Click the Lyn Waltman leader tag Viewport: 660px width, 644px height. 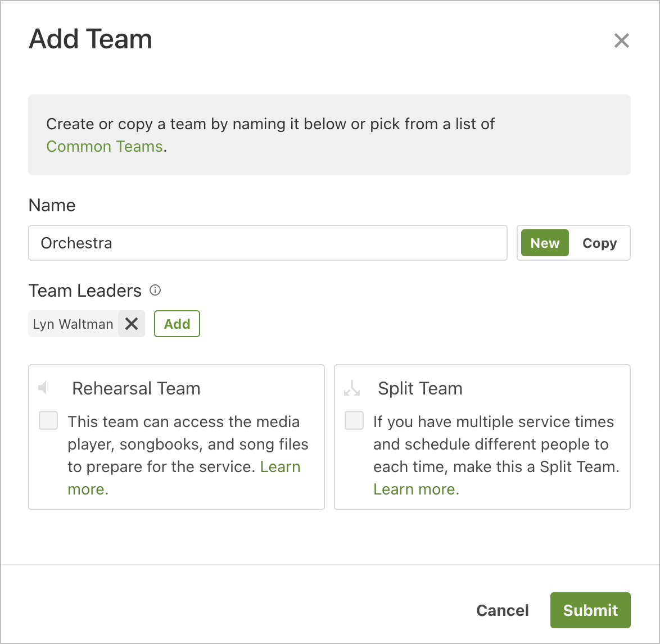[x=73, y=324]
